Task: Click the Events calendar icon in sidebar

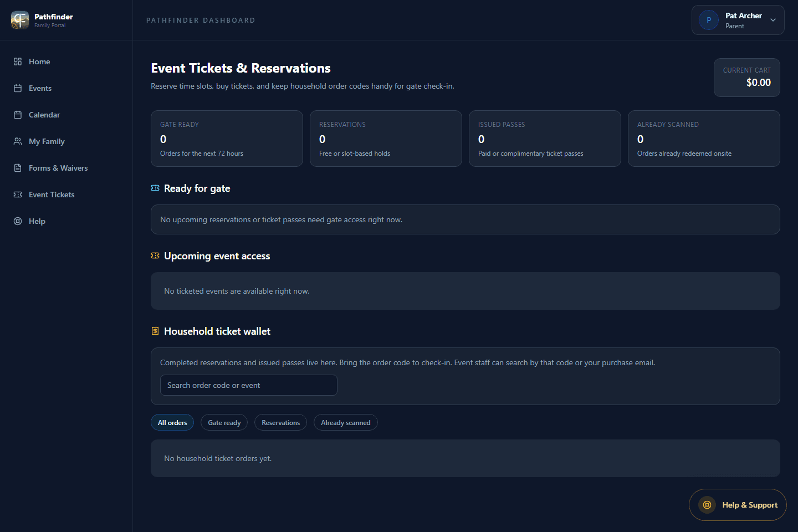Action: (18, 88)
